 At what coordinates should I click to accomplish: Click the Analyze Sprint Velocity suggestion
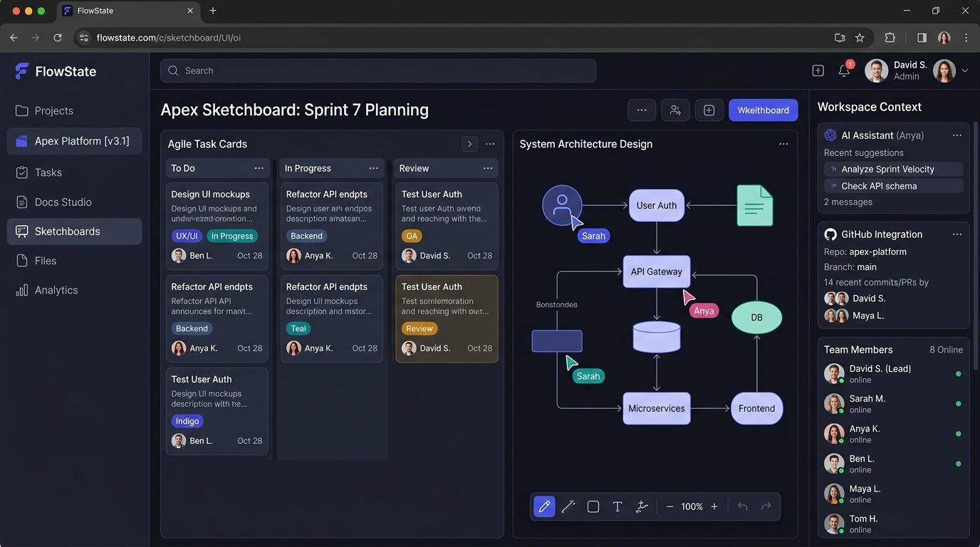click(894, 169)
